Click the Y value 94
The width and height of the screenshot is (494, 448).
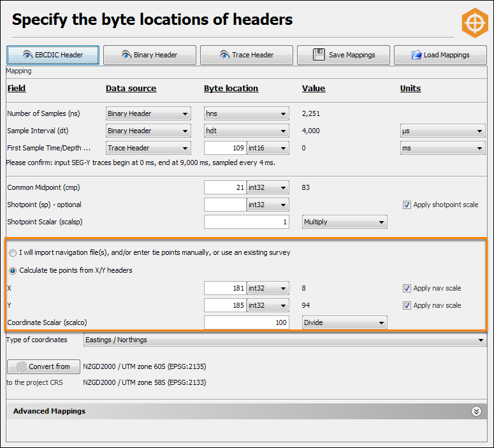305,305
